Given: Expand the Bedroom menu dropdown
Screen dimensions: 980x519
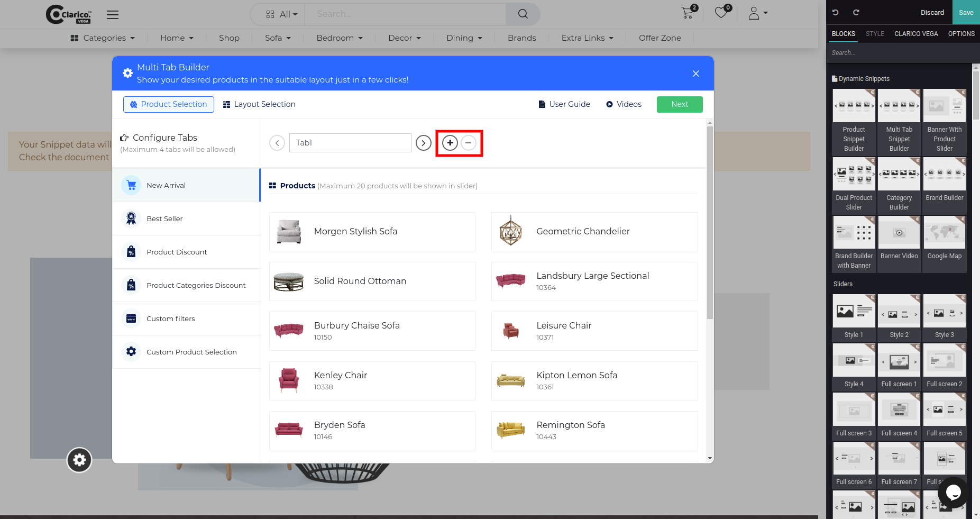Looking at the screenshot, I should tap(340, 38).
